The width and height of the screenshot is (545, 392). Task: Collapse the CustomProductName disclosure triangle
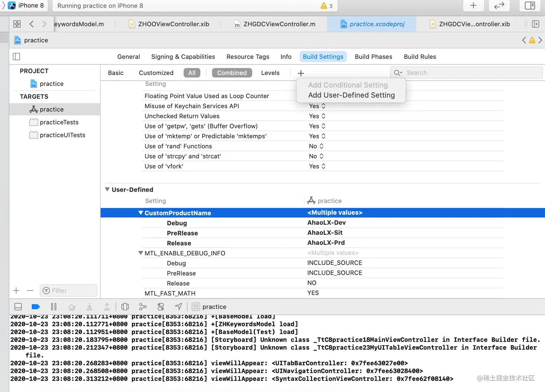tap(141, 213)
